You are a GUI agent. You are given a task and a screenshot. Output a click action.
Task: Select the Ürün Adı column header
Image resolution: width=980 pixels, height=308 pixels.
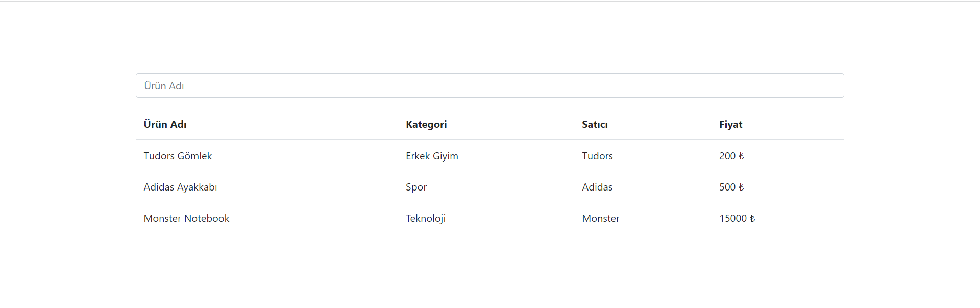tap(165, 124)
